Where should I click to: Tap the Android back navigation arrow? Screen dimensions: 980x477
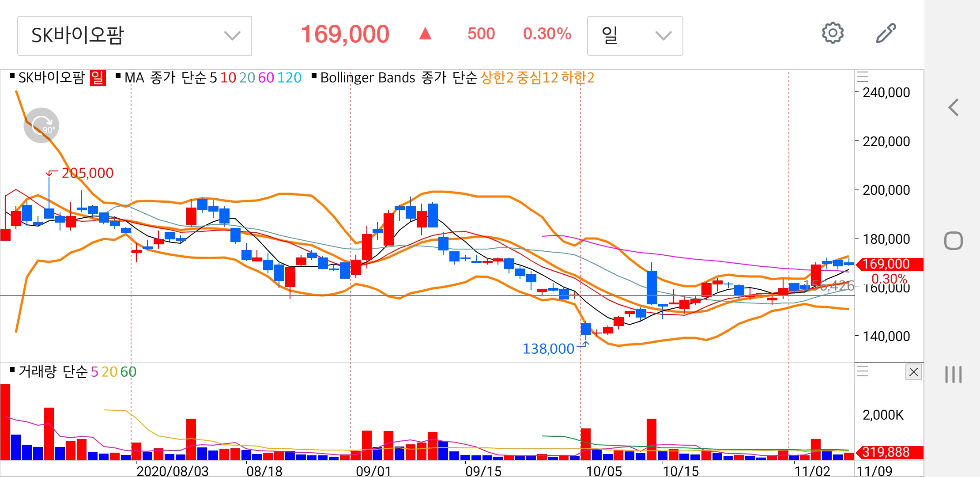[954, 107]
